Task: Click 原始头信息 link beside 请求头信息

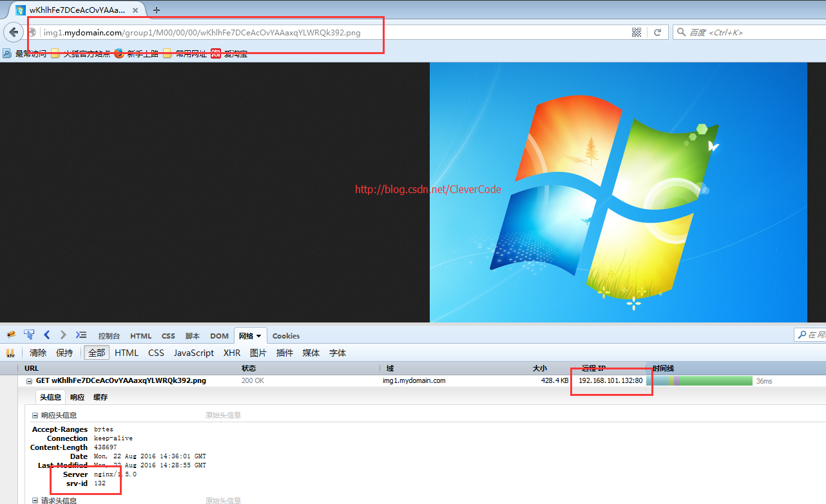Action: click(223, 500)
